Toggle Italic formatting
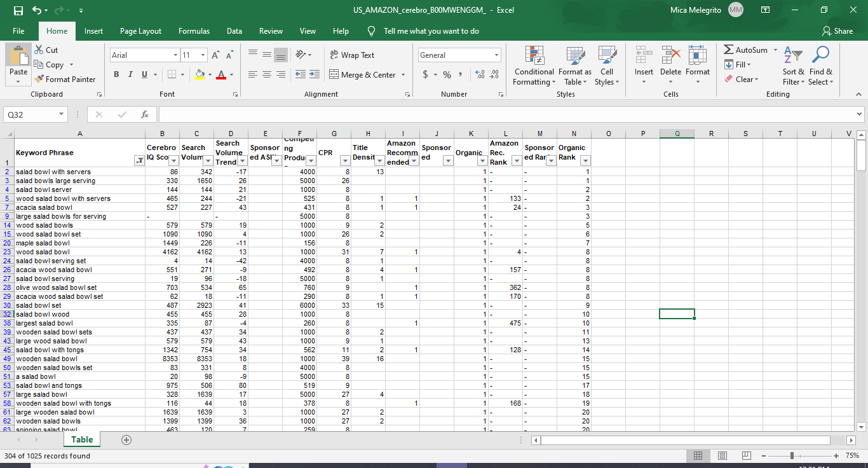Viewport: 868px width, 468px height. 131,75
